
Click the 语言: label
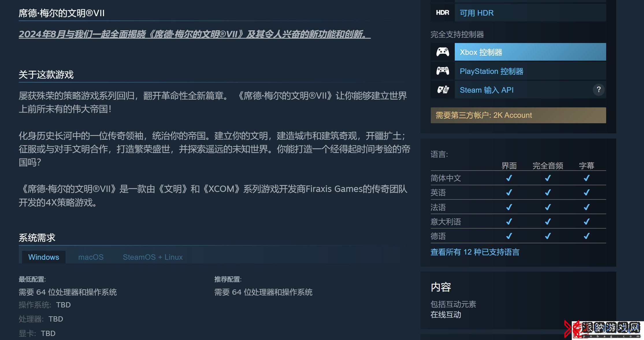click(439, 154)
